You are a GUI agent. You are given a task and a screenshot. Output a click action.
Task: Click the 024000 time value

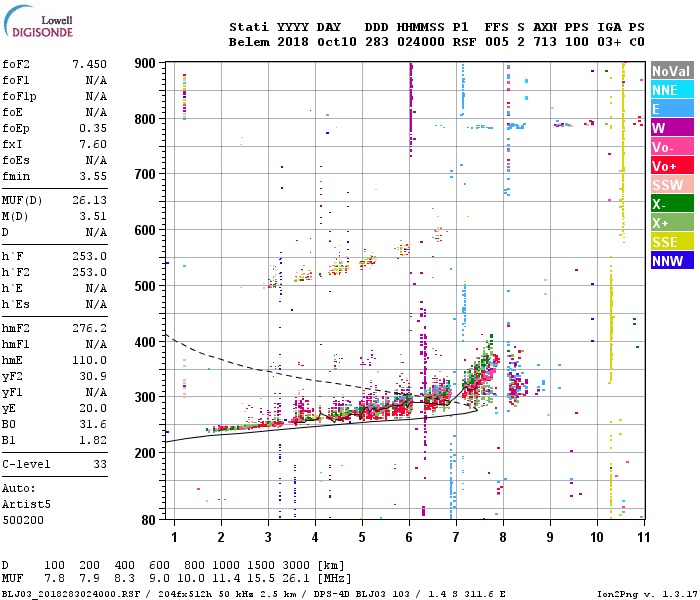(421, 42)
